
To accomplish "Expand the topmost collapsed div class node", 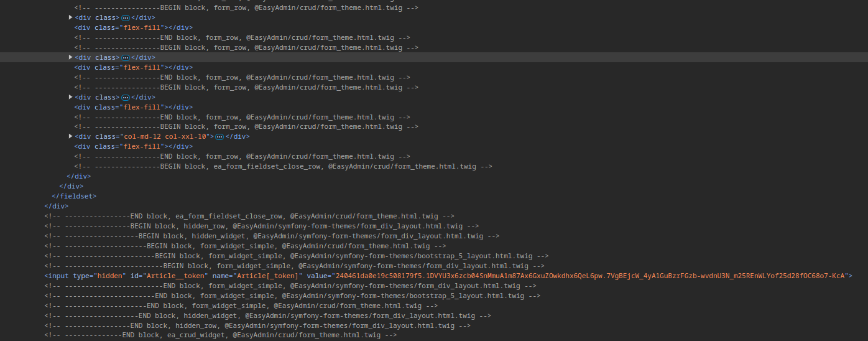I will (71, 17).
